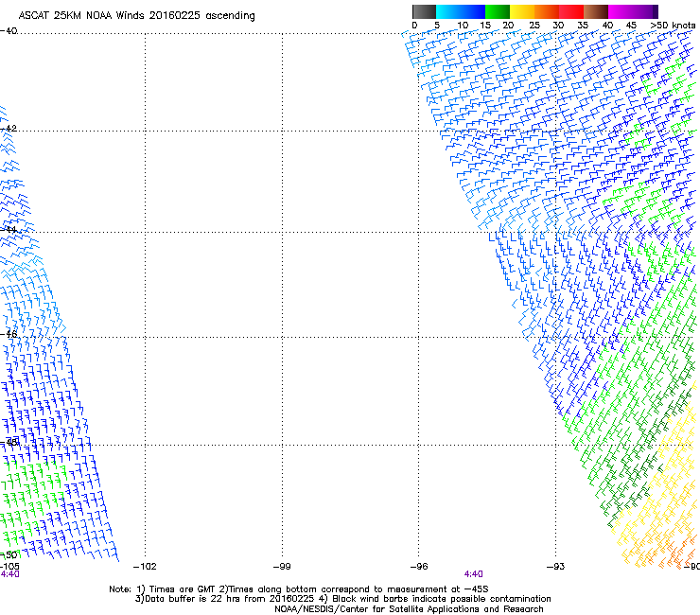Click the '-105' longitude label

pos(9,567)
